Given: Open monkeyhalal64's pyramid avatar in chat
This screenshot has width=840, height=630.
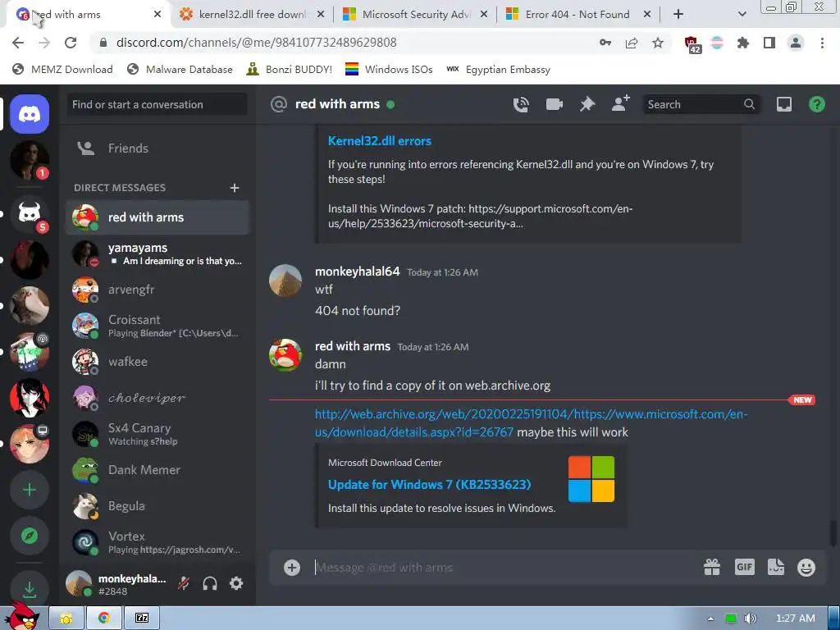Looking at the screenshot, I should click(285, 281).
